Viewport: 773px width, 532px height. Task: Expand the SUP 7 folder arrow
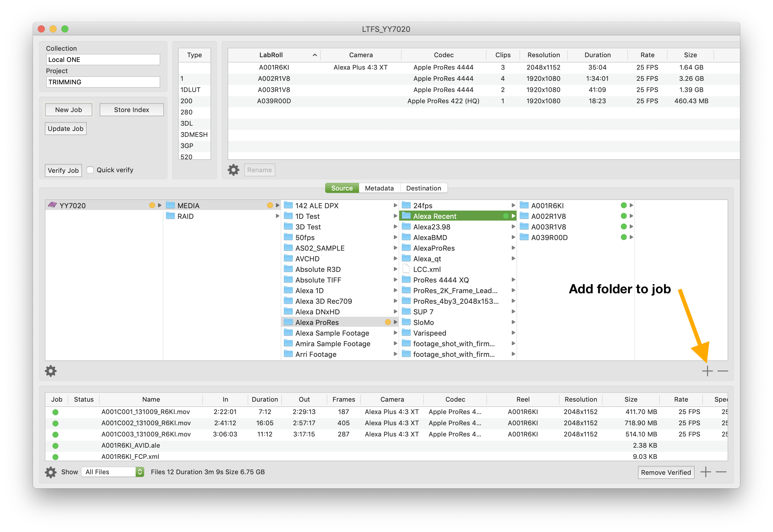(x=513, y=311)
